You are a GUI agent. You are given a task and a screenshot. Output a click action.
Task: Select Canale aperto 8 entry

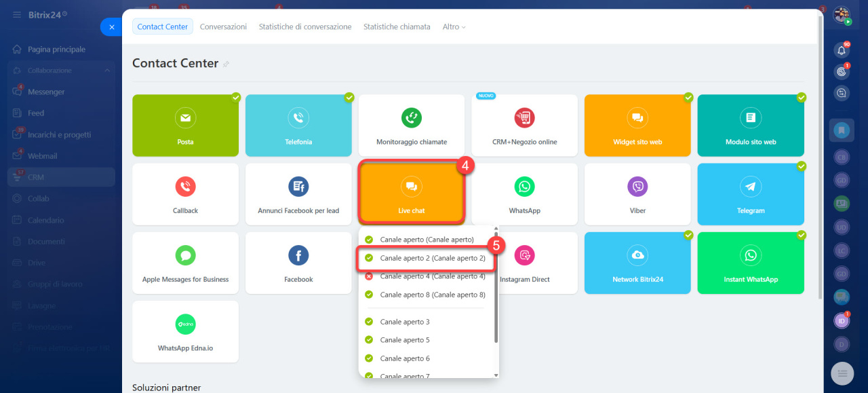426,295
